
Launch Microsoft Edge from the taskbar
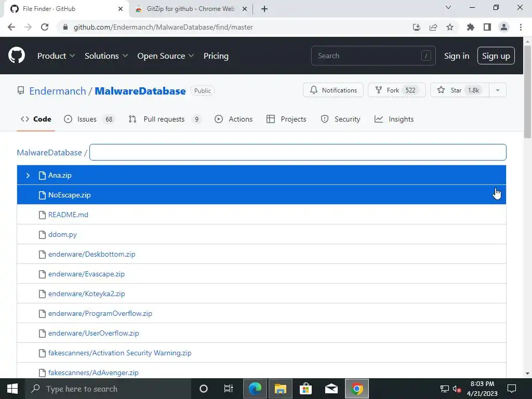pos(255,389)
